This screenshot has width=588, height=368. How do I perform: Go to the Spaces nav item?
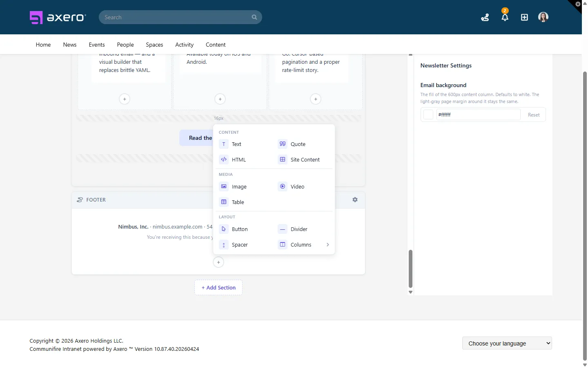coord(154,45)
